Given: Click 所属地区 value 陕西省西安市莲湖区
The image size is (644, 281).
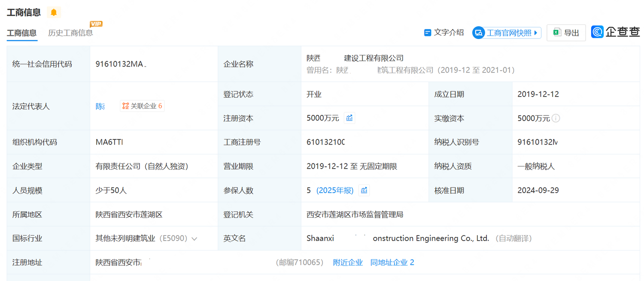Looking at the screenshot, I should (129, 215).
